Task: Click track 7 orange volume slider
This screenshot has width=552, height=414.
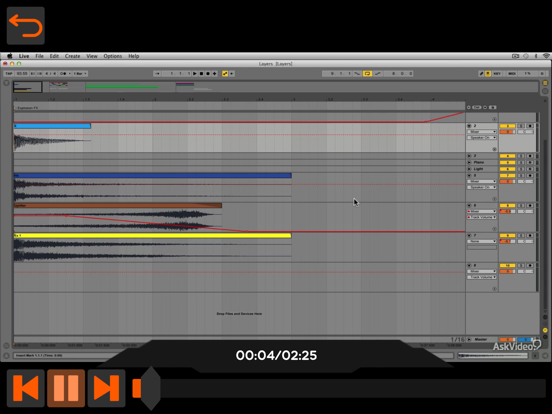Action: tap(507, 241)
